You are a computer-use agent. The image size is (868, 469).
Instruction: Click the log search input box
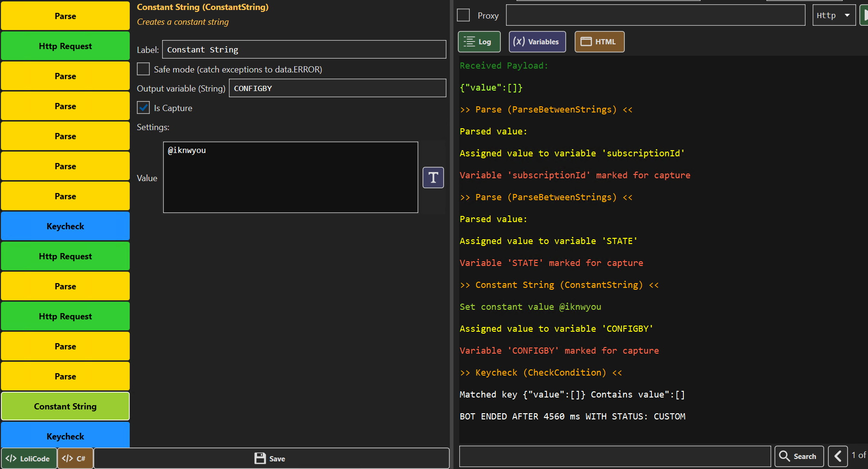[614, 456]
